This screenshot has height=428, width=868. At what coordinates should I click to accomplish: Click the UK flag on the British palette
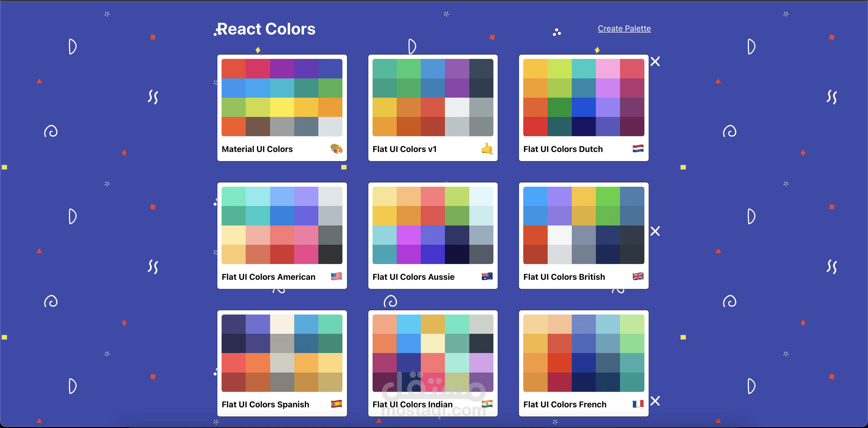[638, 276]
